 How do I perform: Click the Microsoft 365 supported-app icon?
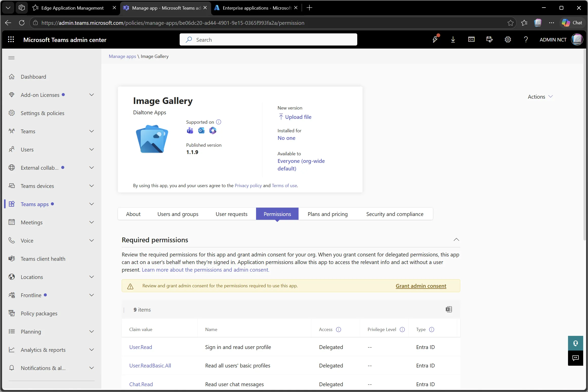[x=213, y=130]
